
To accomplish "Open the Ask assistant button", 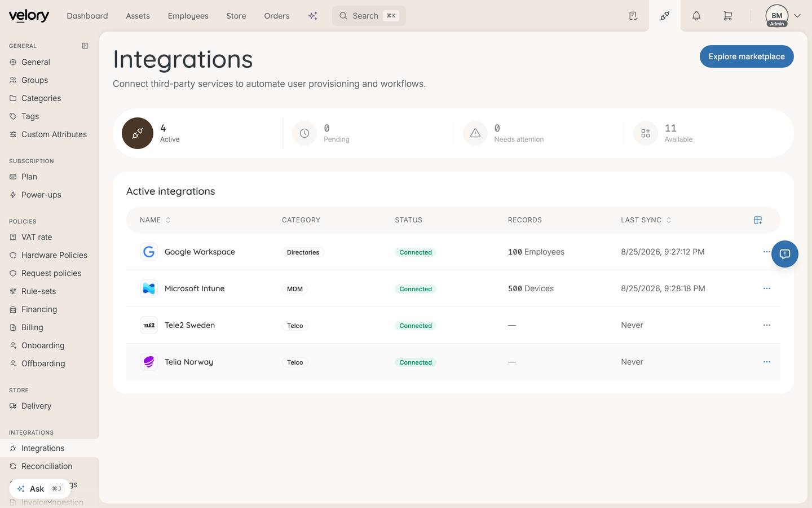I will pyautogui.click(x=39, y=489).
